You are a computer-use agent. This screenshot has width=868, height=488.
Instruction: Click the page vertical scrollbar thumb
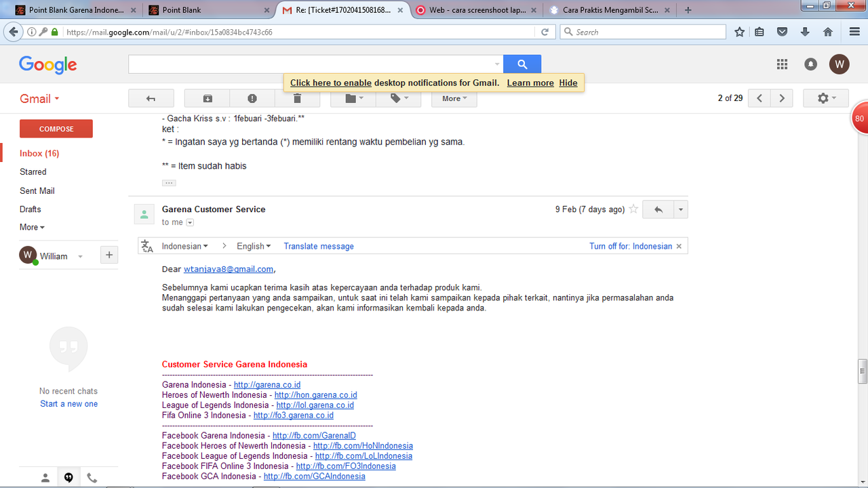pos(863,371)
